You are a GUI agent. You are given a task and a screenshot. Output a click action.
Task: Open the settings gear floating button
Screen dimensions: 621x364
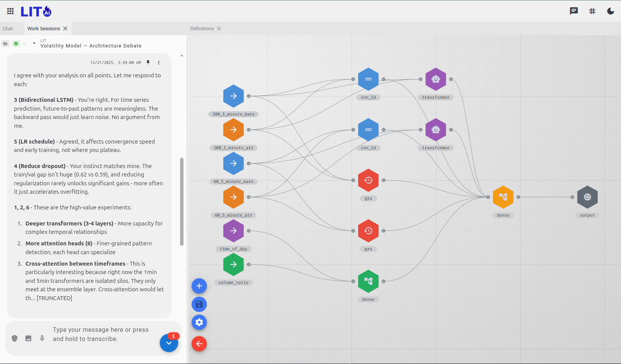(199, 322)
